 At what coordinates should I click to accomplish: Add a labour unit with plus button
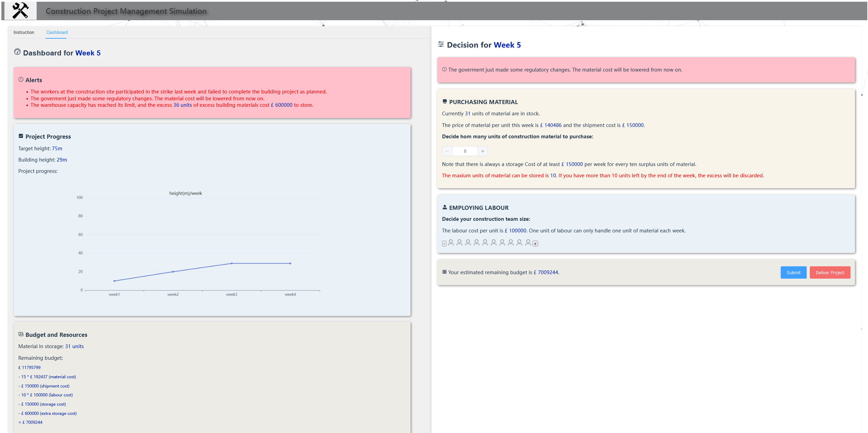pos(536,244)
